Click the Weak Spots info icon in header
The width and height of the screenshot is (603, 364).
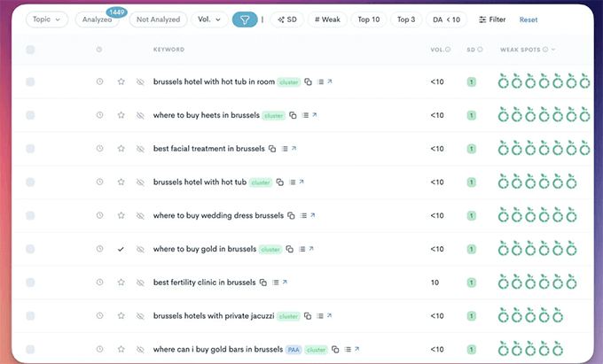545,50
